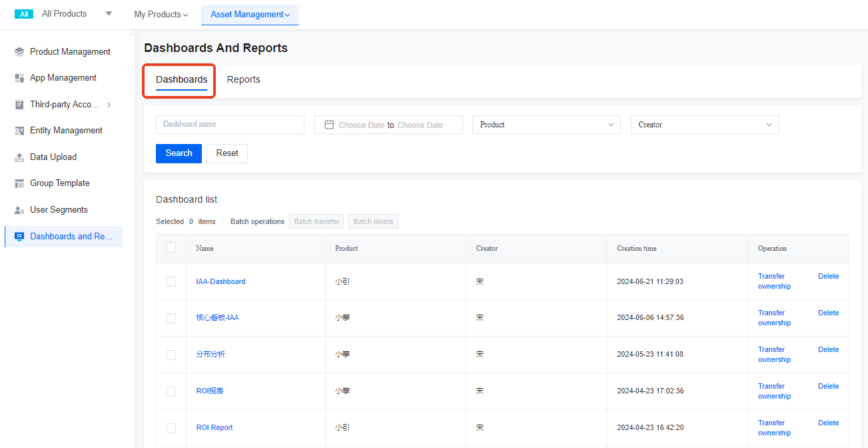Click the Batch transfer button
The height and width of the screenshot is (448, 868).
tap(316, 221)
